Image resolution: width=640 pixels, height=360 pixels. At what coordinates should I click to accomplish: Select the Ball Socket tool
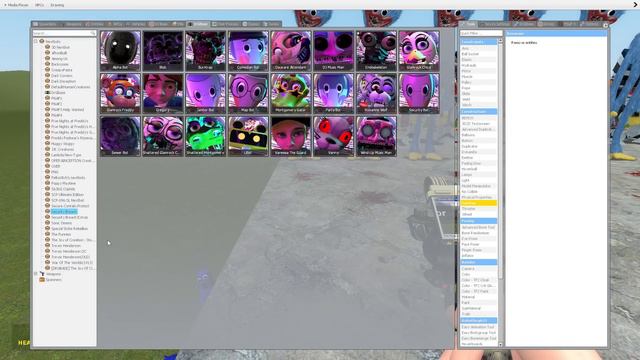pos(478,54)
